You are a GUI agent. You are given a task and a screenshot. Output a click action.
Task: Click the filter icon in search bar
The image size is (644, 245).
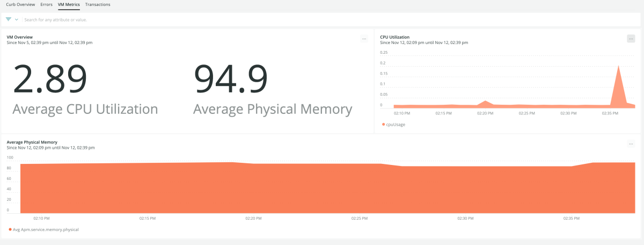9,19
